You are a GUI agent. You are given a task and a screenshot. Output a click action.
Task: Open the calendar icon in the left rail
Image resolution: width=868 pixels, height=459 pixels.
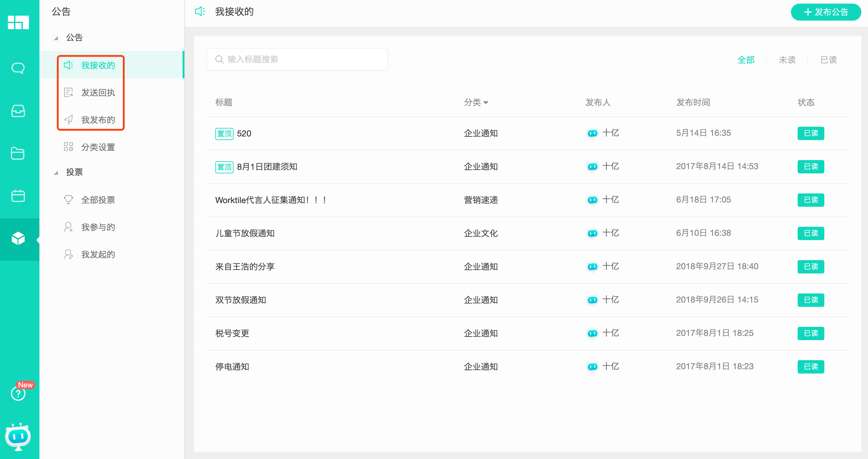pyautogui.click(x=19, y=196)
